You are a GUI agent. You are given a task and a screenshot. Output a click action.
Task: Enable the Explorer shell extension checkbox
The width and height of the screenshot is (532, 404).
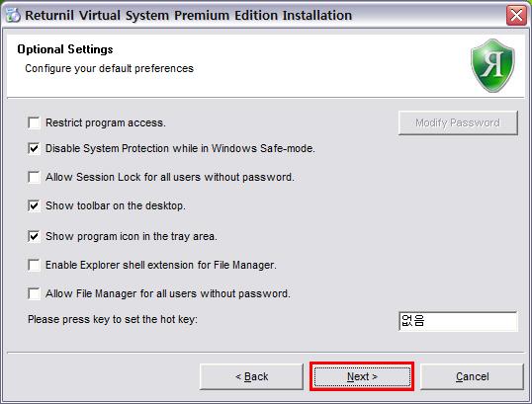click(x=34, y=265)
